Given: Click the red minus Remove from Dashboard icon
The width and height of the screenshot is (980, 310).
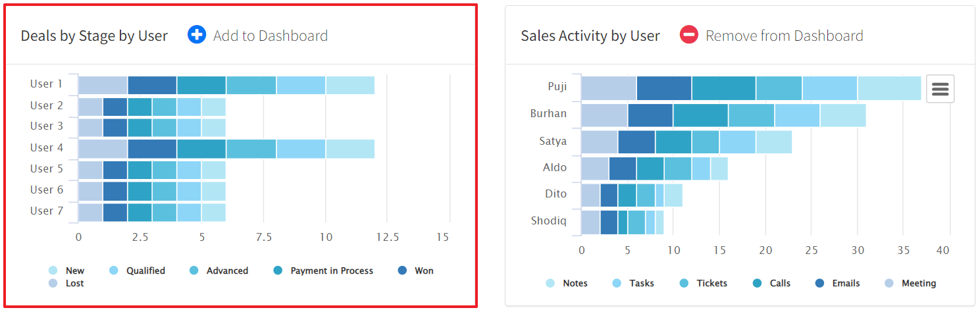Looking at the screenshot, I should coord(688,35).
